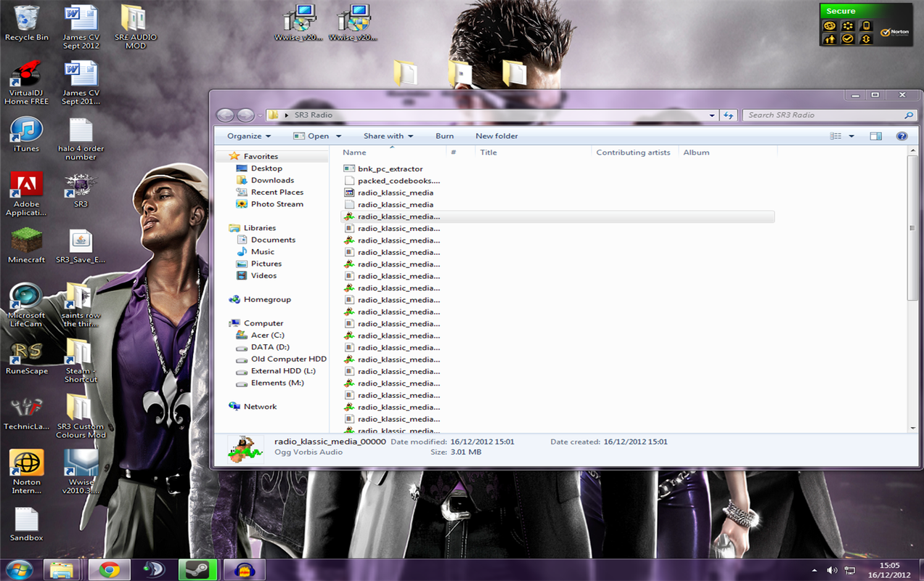The image size is (924, 581).
Task: Open External HDD (L:)
Action: point(283,371)
